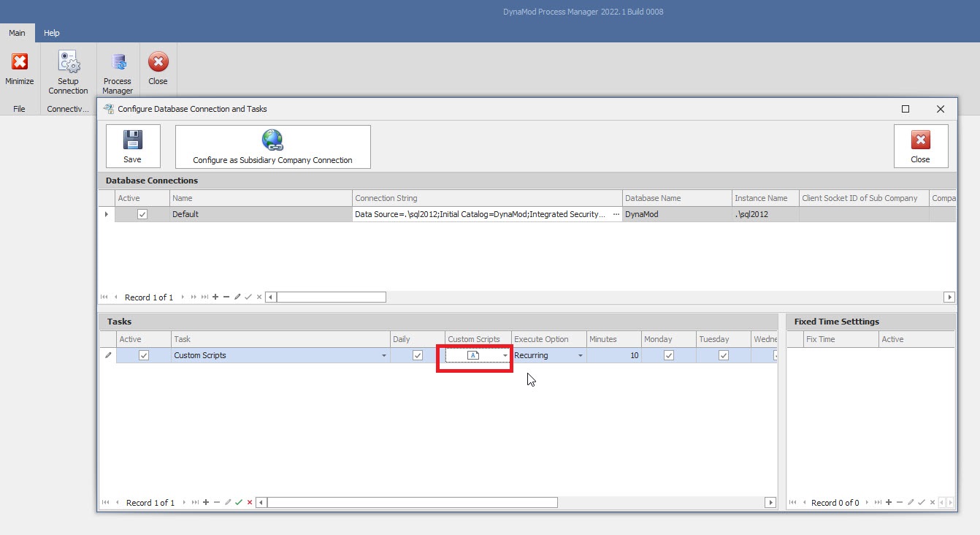Sort by Connection String column header
The height and width of the screenshot is (535, 980).
pyautogui.click(x=487, y=198)
